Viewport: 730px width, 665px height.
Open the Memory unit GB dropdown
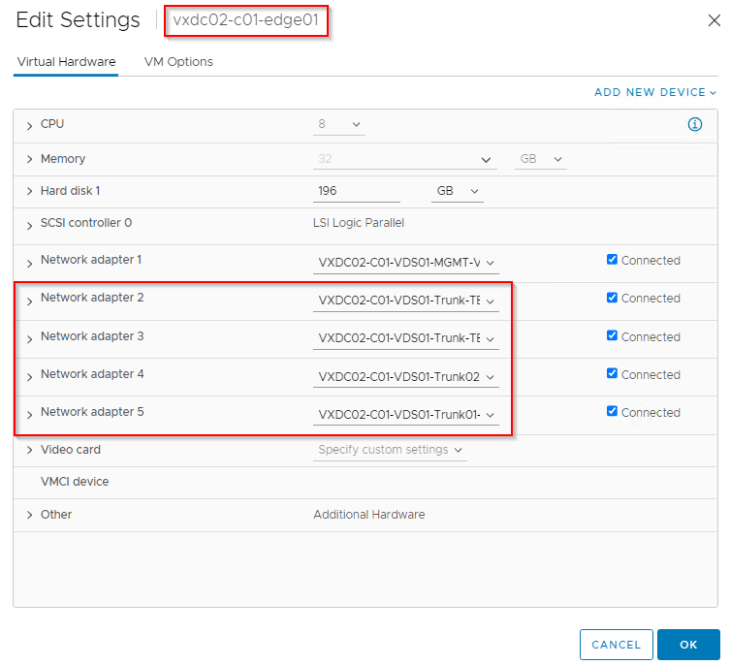pos(541,159)
